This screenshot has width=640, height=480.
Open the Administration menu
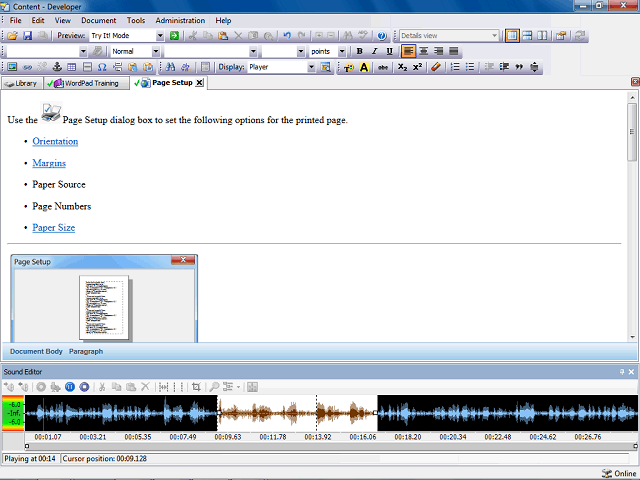click(180, 20)
